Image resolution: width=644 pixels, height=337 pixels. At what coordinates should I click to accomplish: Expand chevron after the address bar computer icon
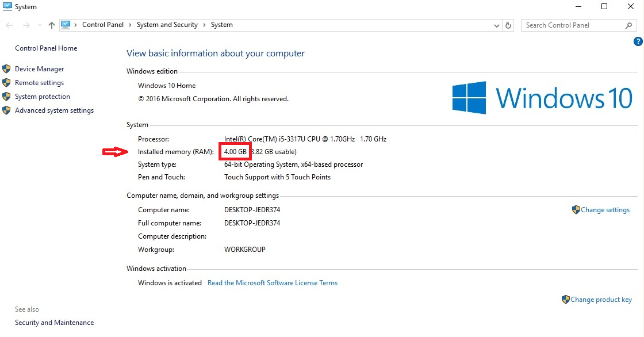point(75,25)
